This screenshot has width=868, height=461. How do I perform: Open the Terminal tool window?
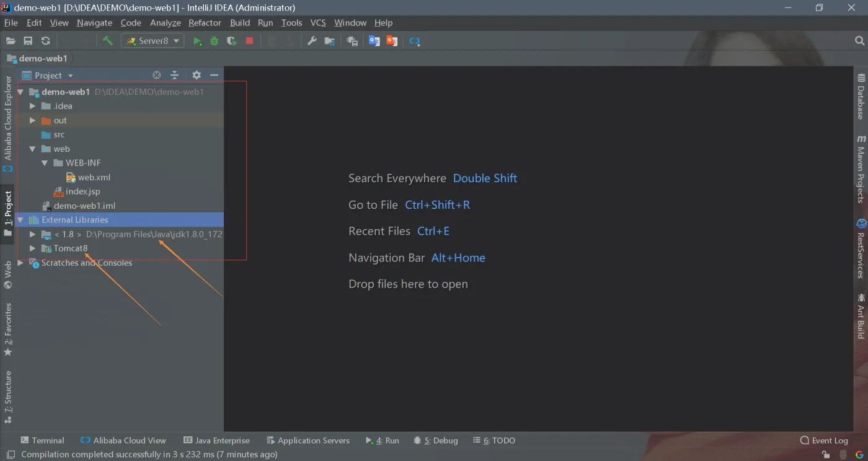(x=42, y=441)
